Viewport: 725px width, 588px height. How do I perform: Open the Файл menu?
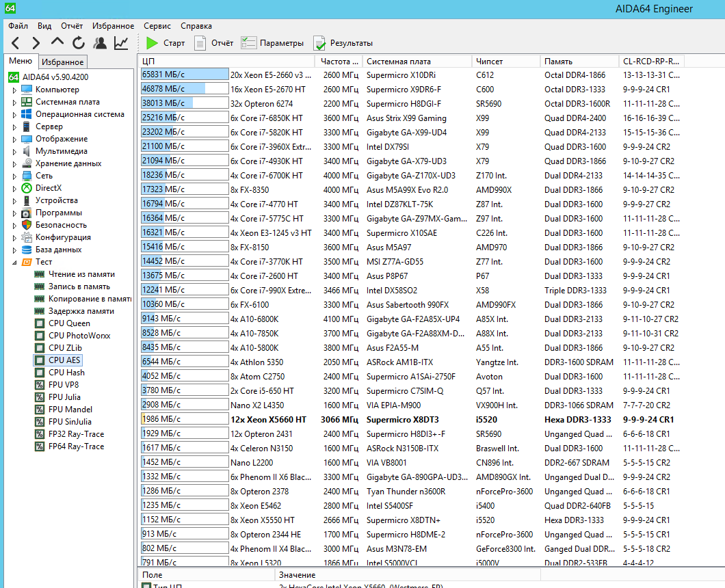[x=18, y=26]
